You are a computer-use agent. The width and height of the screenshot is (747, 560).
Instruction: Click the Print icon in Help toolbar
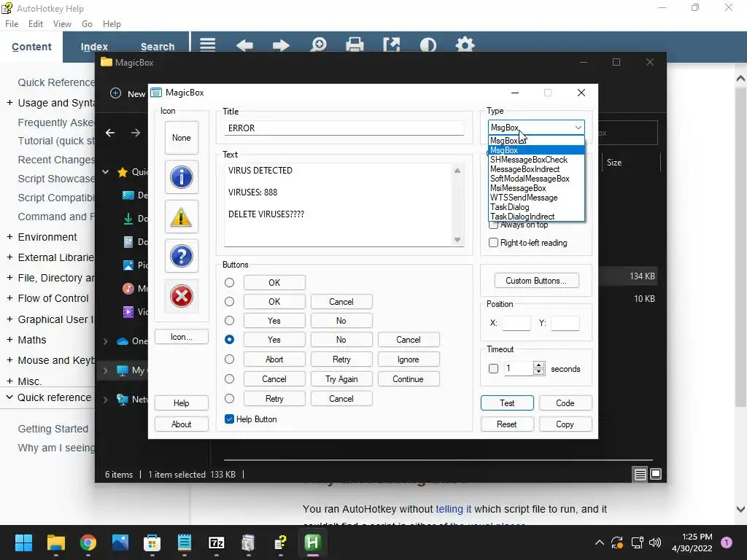point(355,45)
